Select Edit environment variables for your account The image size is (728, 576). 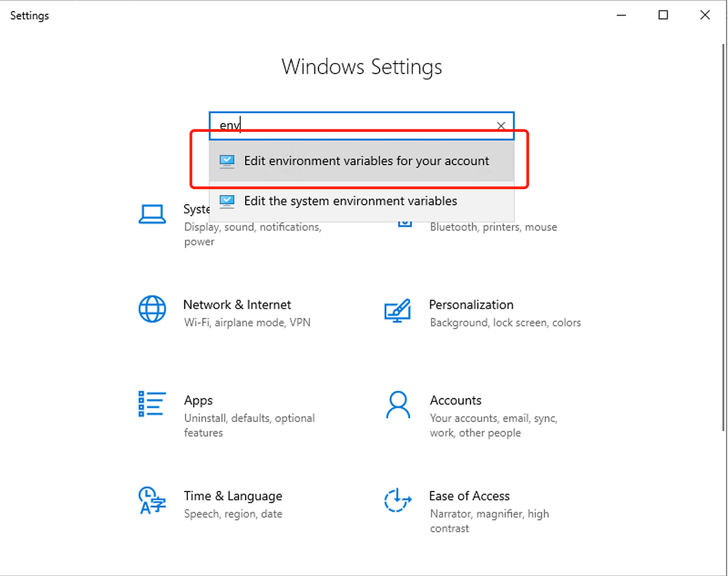click(x=361, y=161)
